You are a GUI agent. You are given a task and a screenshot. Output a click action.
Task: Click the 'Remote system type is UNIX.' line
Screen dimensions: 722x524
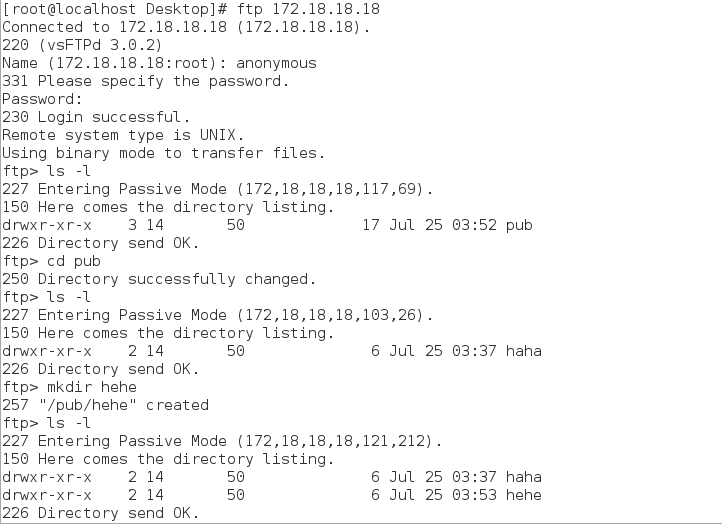coord(123,135)
